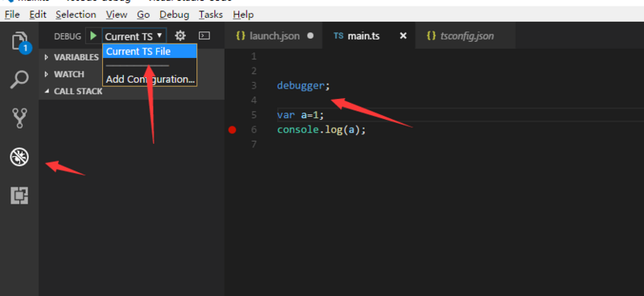Click the DEBUG panel title label
Screen dimensions: 644x296
click(68, 36)
